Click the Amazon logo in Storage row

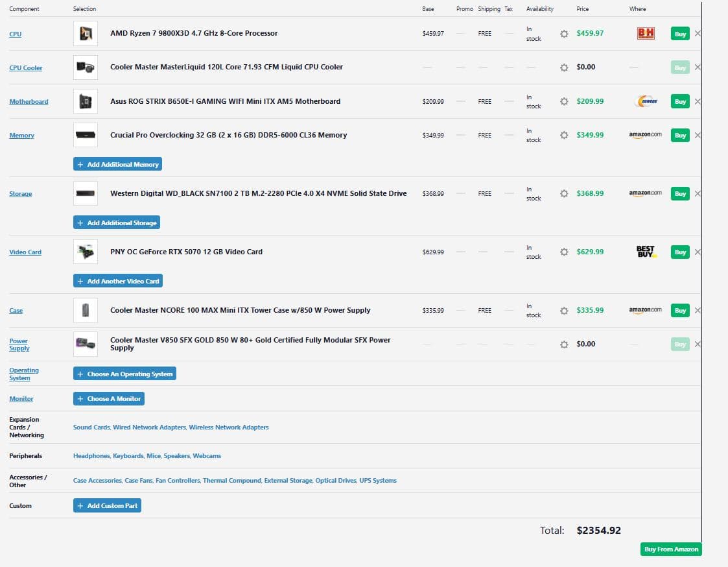click(646, 193)
